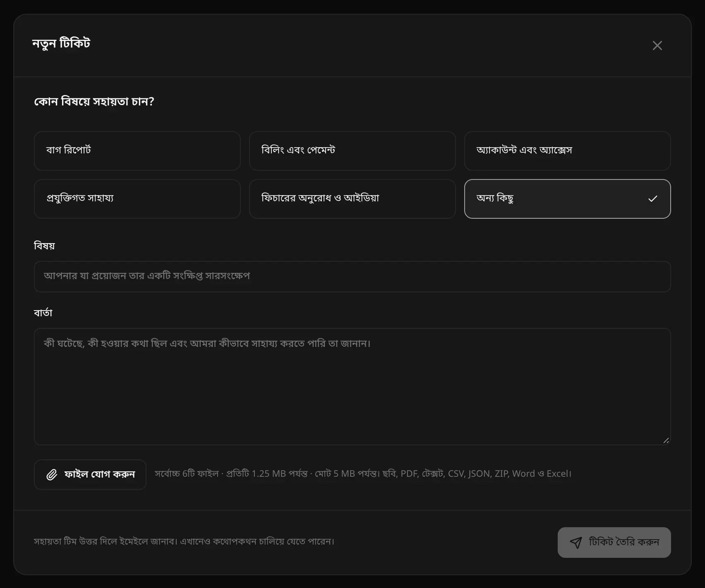Click the বার্তা field label

(x=43, y=313)
